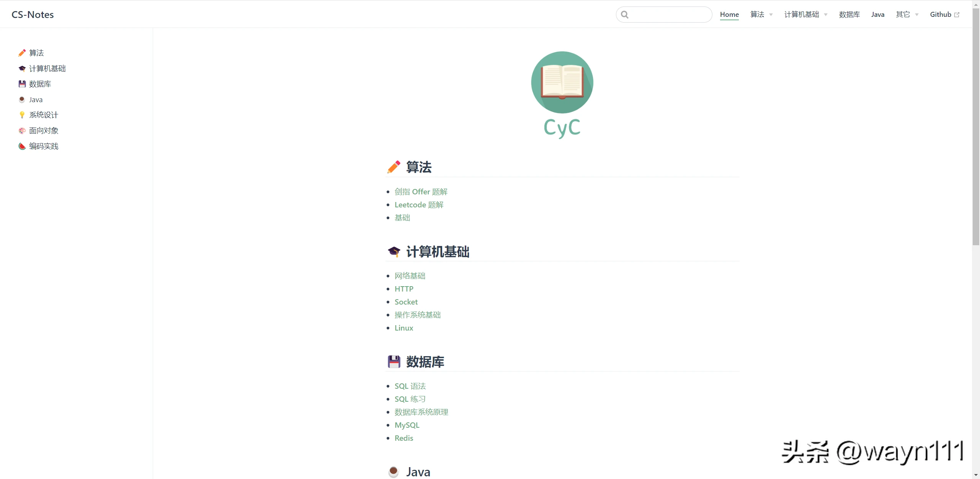Click the palette icon beside 面向对象

pos(22,130)
